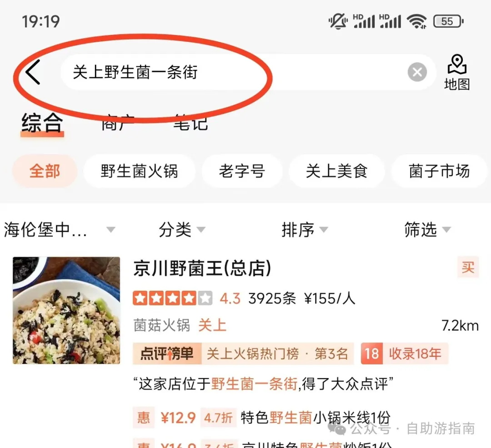This screenshot has height=448, width=491.
Task: Tap the 惠 coupon tag for ¥12.9 deal
Action: (x=143, y=418)
